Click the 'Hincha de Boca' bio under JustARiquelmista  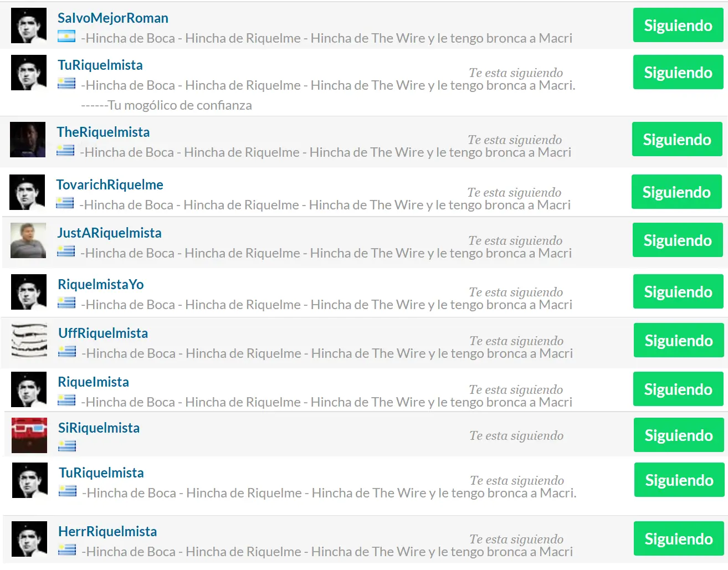326,253
